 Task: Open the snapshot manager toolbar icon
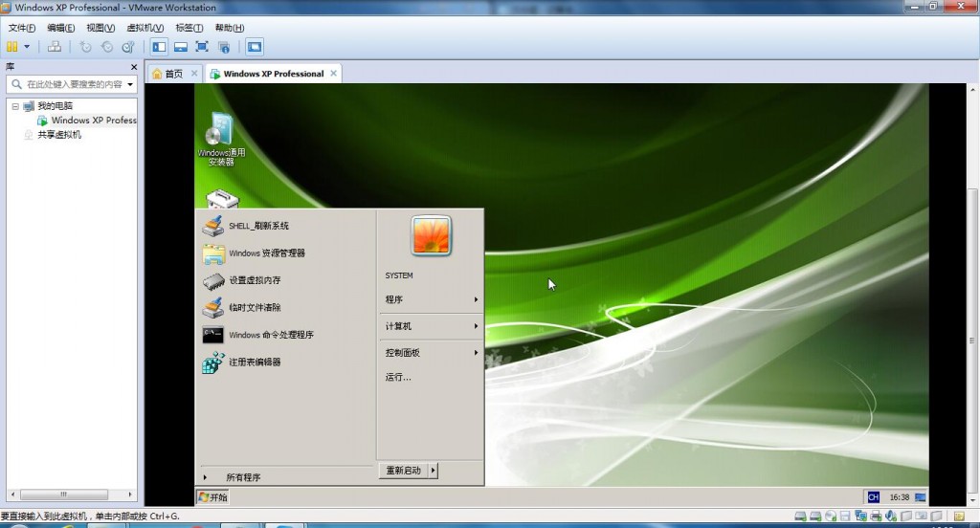(x=128, y=46)
